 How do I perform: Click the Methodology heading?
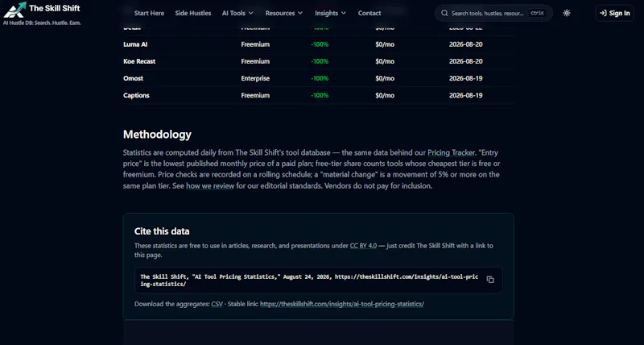(157, 135)
